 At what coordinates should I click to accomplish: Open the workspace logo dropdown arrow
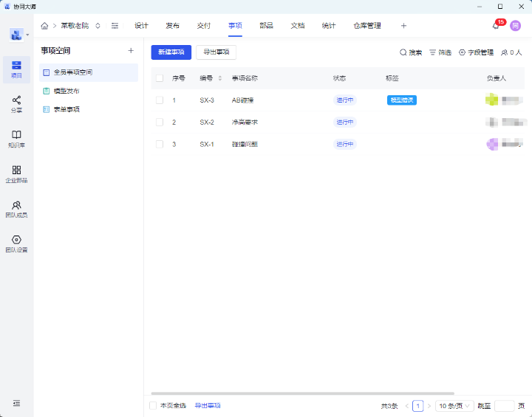27,35
